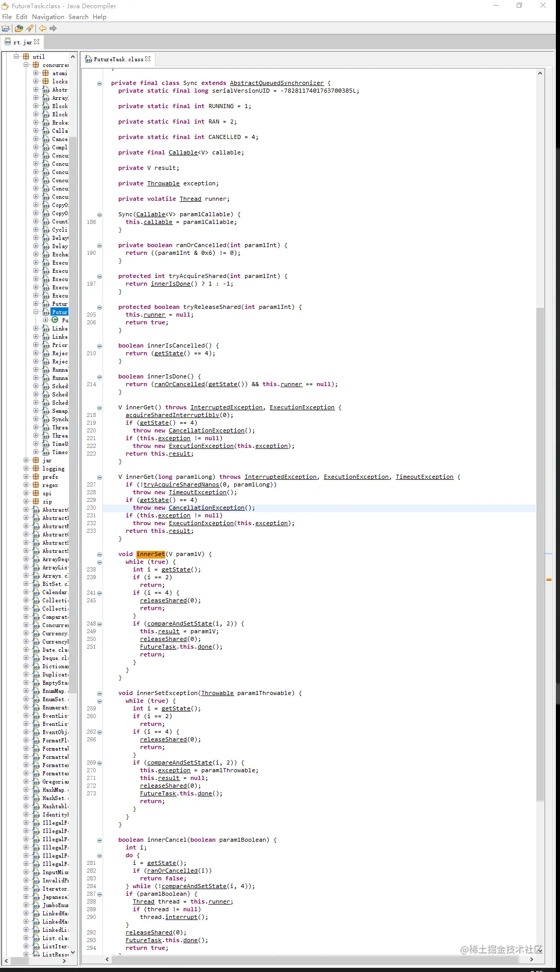The width and height of the screenshot is (560, 972).
Task: Expand the Calendar class node
Action: pos(26,592)
